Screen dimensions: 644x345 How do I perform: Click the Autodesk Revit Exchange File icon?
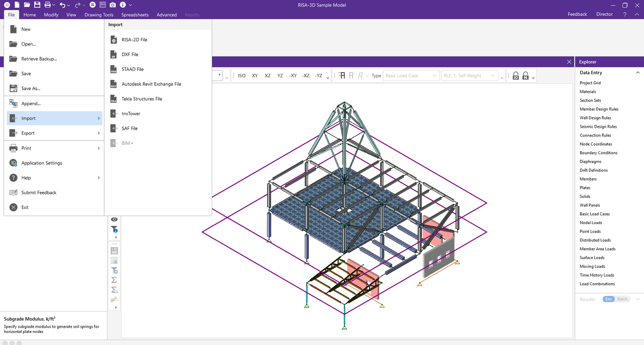click(x=114, y=84)
